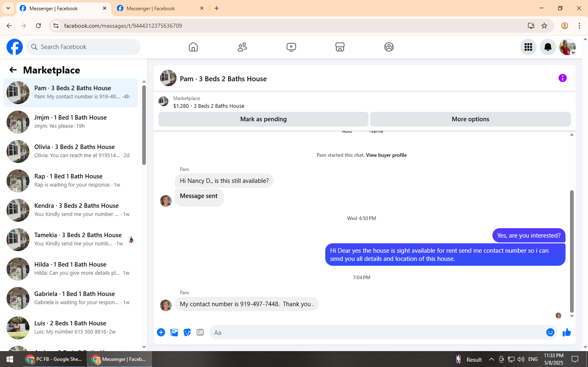Open the View buyer profile link
The height and width of the screenshot is (367, 588).
386,155
